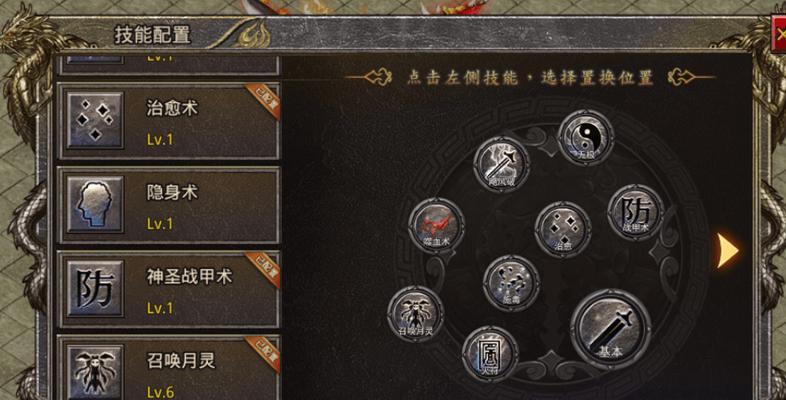Click the 召唤月灵 creature icon in list

click(x=95, y=371)
